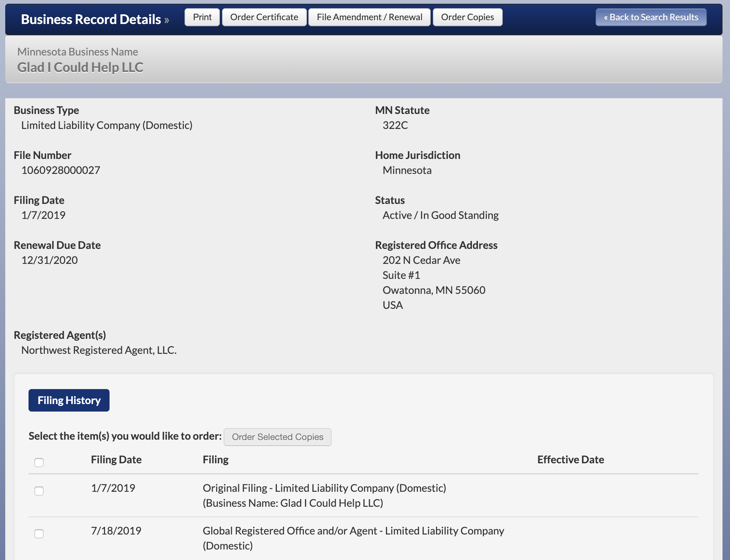Screen dimensions: 730x560
Task: Click the top Filing Date value 1/7/2019
Action: (x=44, y=215)
